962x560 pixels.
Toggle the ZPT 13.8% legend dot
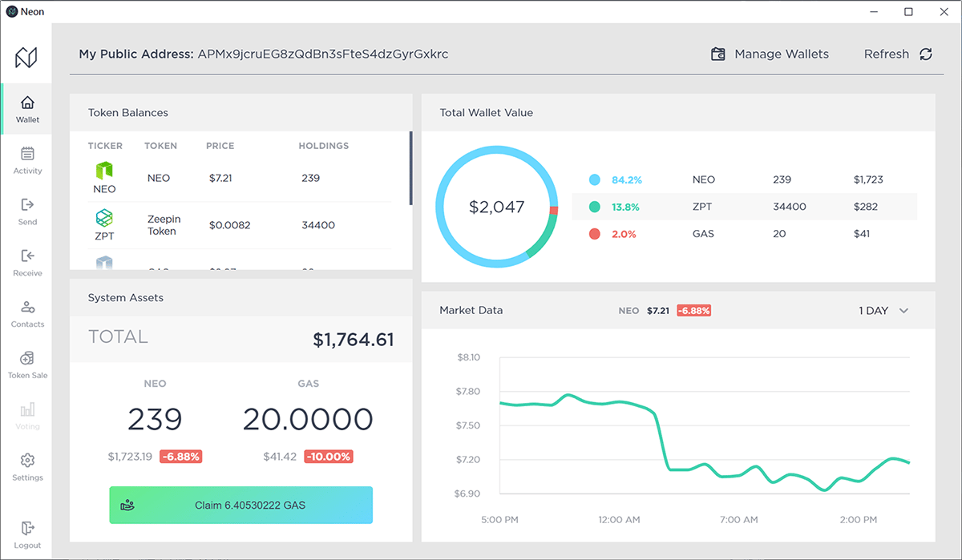point(595,207)
